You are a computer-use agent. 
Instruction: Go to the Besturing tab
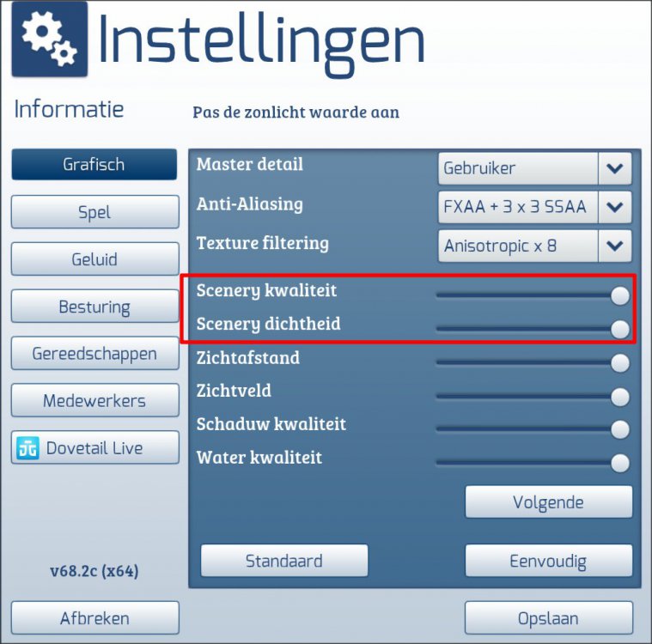95,306
